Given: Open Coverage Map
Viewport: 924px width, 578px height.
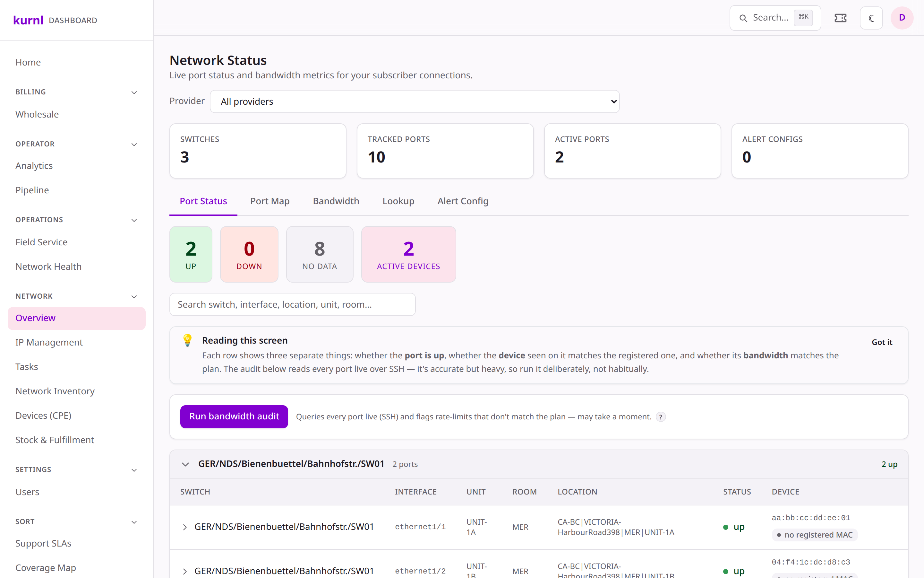Looking at the screenshot, I should (76, 568).
